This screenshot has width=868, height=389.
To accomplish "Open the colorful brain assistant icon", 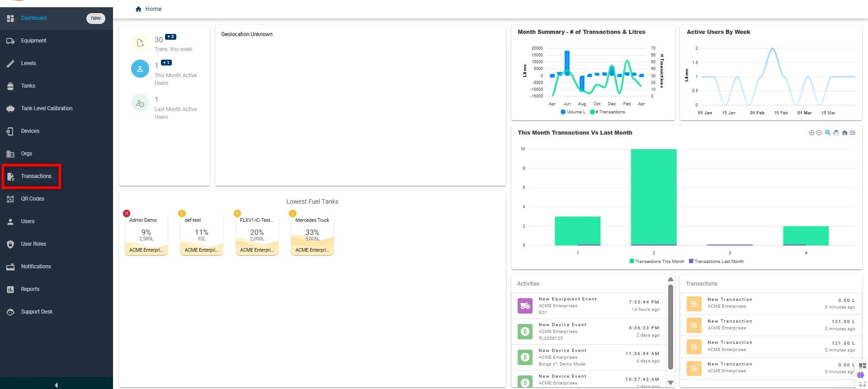I will coord(861,375).
